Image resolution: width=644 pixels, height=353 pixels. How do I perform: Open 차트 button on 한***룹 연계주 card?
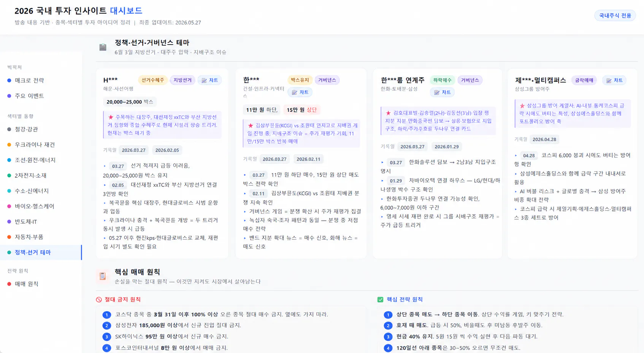click(x=442, y=92)
